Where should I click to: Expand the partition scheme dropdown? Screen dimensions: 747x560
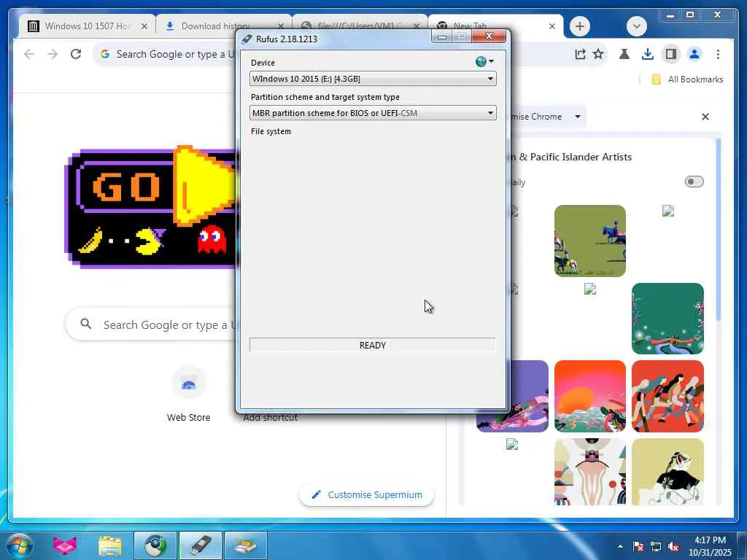click(x=373, y=113)
